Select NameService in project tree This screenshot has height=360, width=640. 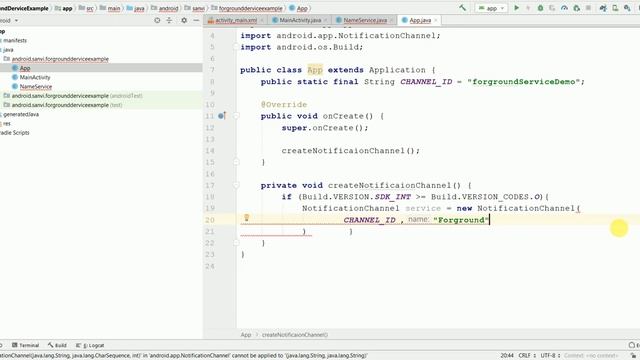point(36,87)
